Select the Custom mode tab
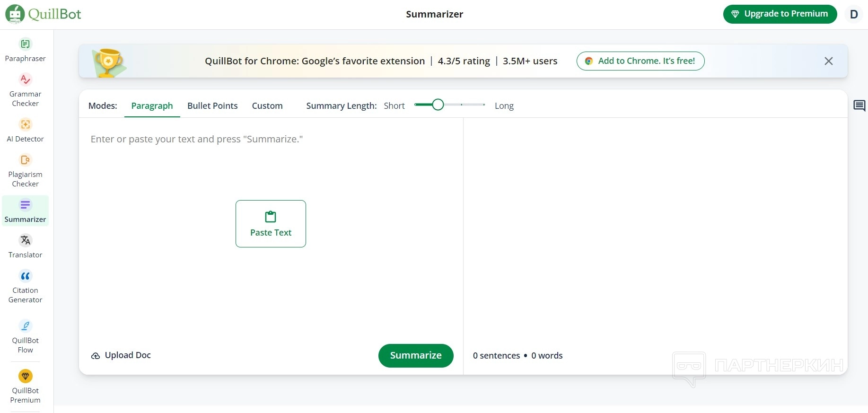This screenshot has width=868, height=413. click(x=267, y=106)
